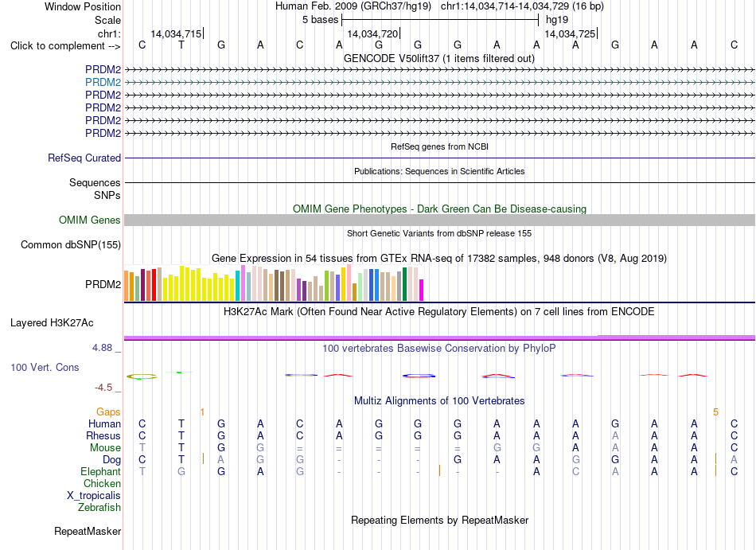Click the light-blue PRDM2 transcript label
Screen dimensions: 756x550
[x=103, y=83]
